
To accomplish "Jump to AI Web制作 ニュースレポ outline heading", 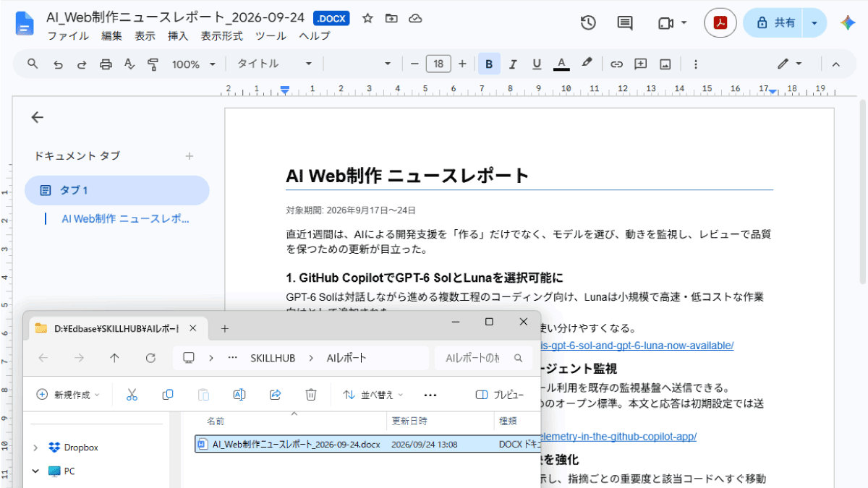I will click(x=126, y=219).
